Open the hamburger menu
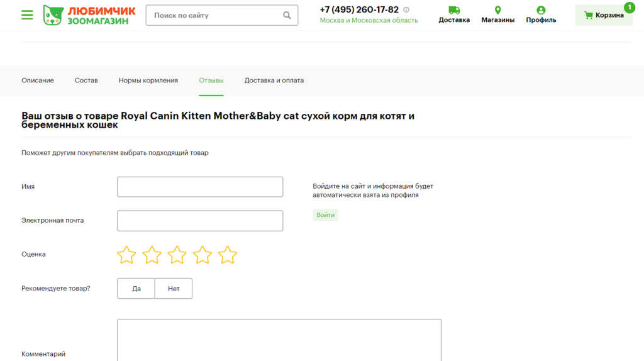644x361 pixels. [27, 15]
